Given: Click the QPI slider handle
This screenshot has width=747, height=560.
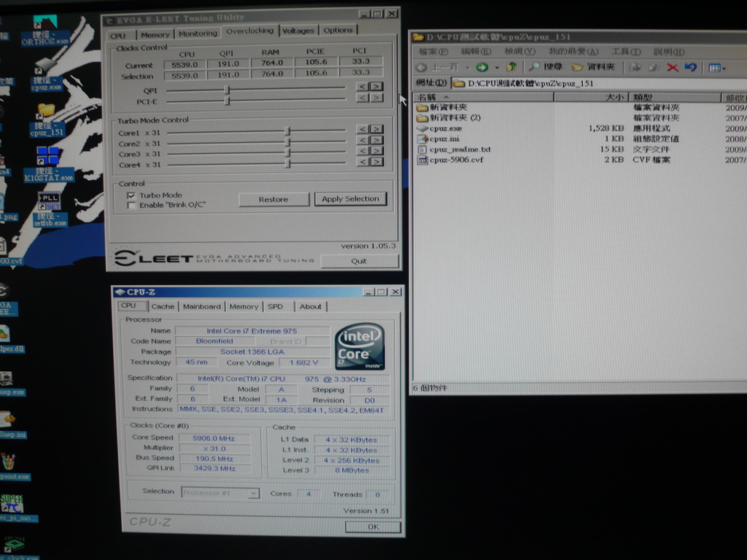Looking at the screenshot, I should point(227,90).
